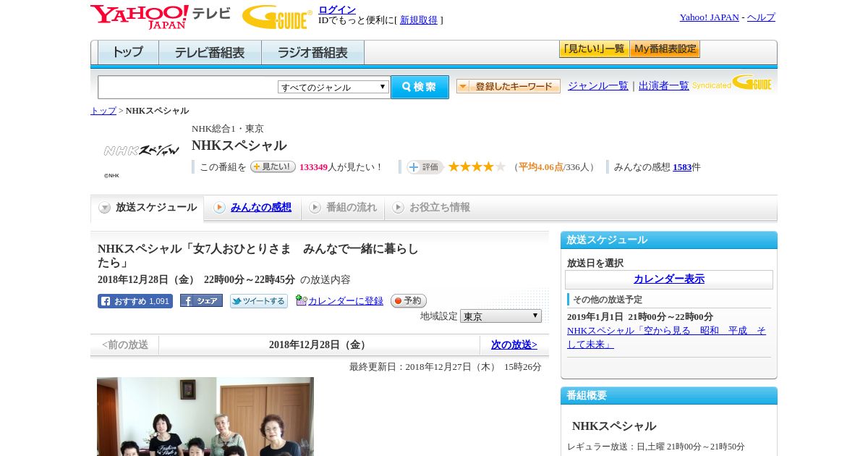The height and width of the screenshot is (456, 868).
Task: Go to the 前の放送 navigation button
Action: pos(125,345)
